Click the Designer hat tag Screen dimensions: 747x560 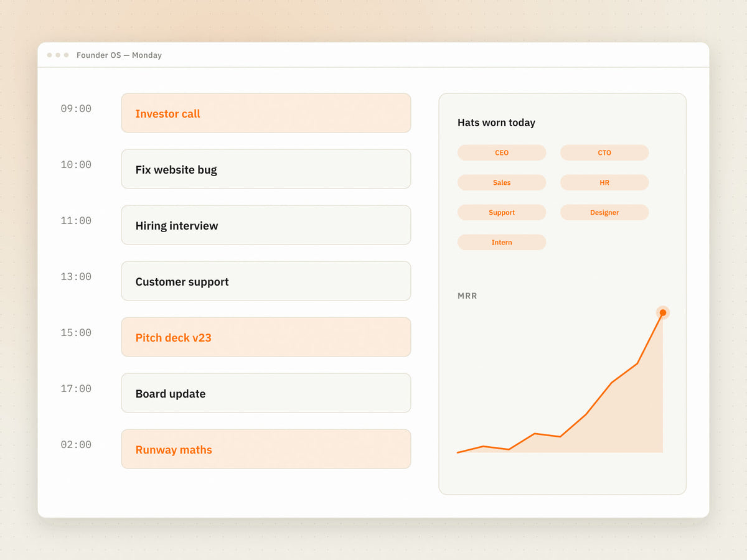(x=604, y=212)
